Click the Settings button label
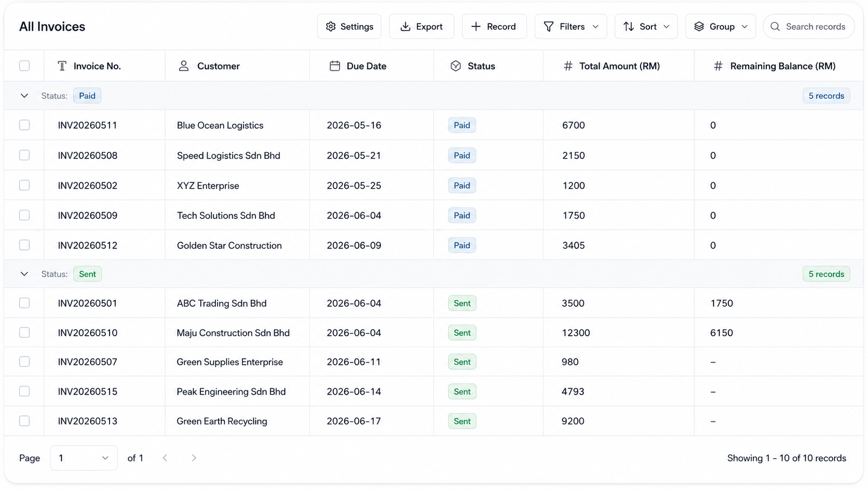 357,27
